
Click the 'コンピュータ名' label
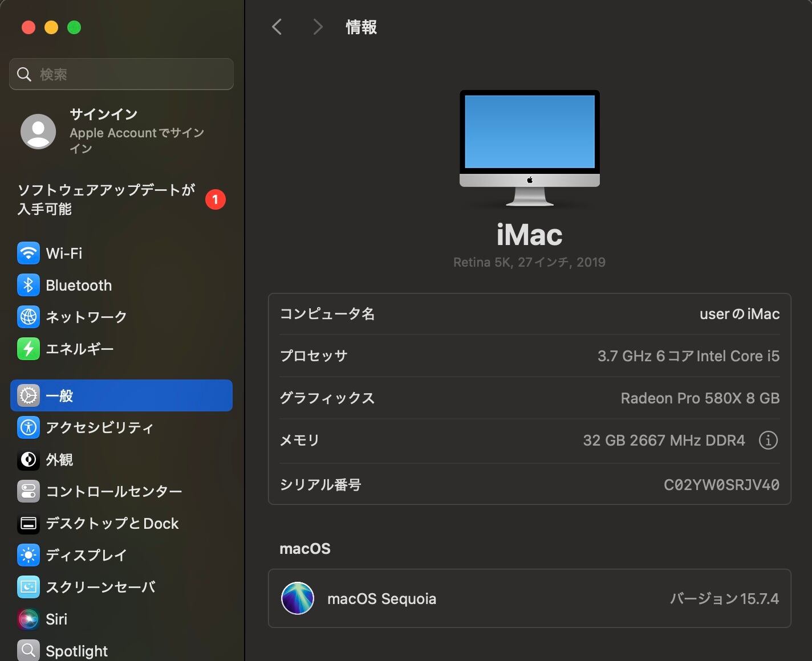(327, 314)
